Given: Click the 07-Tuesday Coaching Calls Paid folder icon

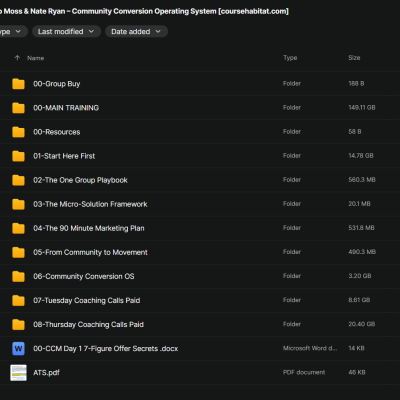Looking at the screenshot, I should 18,301.
